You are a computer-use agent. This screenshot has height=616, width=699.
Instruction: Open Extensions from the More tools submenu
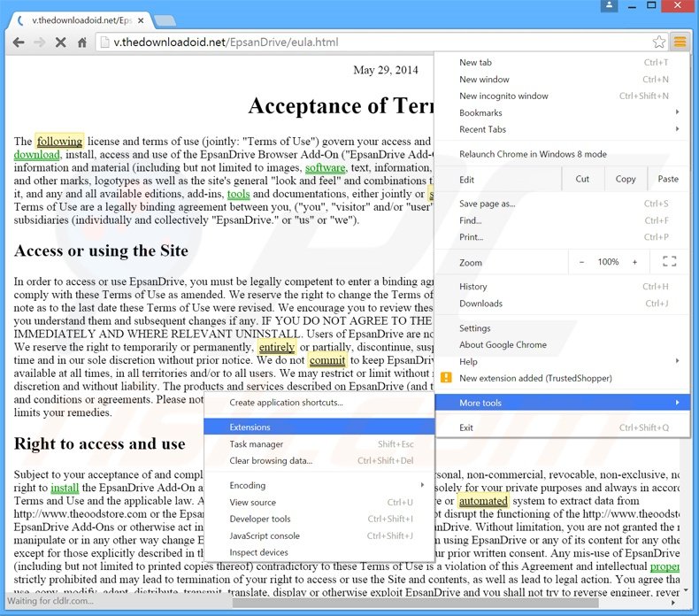(x=319, y=427)
